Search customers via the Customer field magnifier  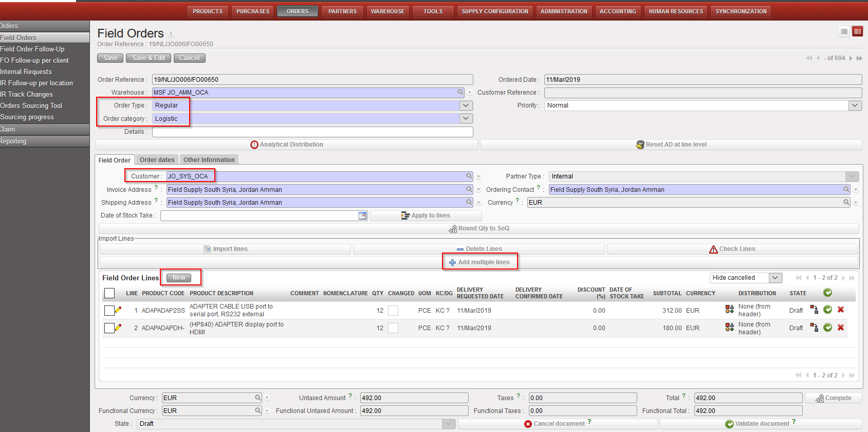[x=469, y=176]
